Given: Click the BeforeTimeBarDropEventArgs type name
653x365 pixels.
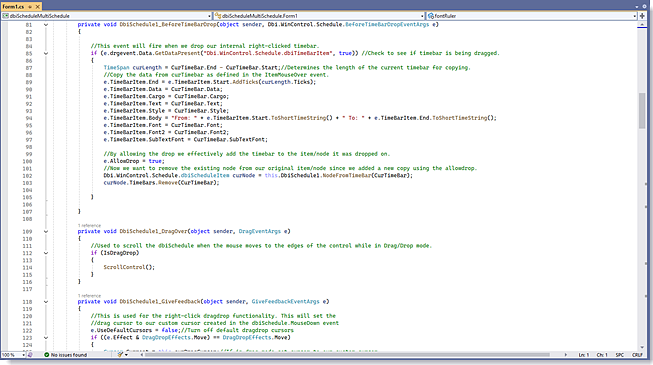Looking at the screenshot, I should pos(387,25).
